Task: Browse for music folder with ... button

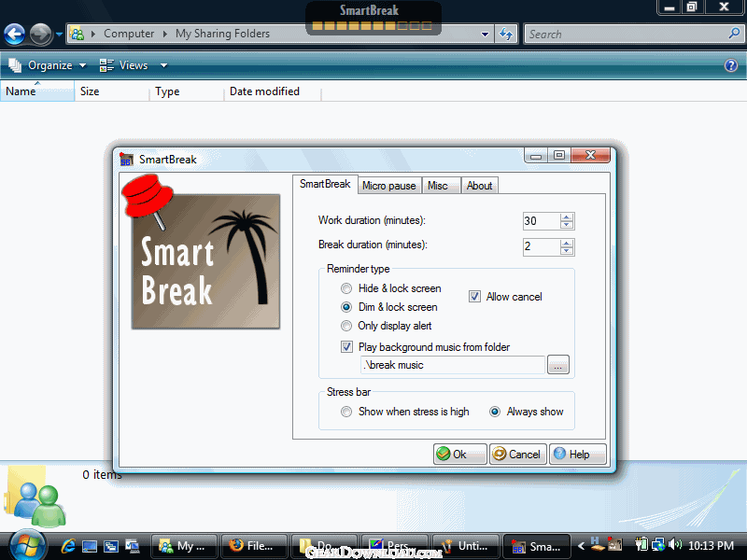Action: click(557, 365)
